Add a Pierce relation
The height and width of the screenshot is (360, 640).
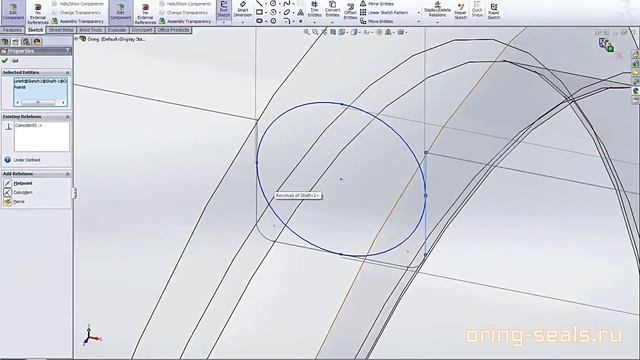tap(14, 202)
